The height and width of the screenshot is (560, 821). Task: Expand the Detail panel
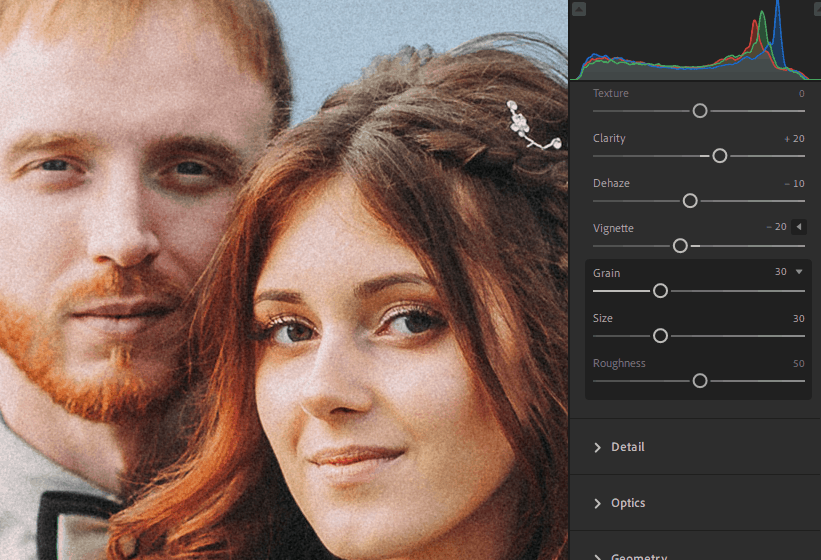628,447
